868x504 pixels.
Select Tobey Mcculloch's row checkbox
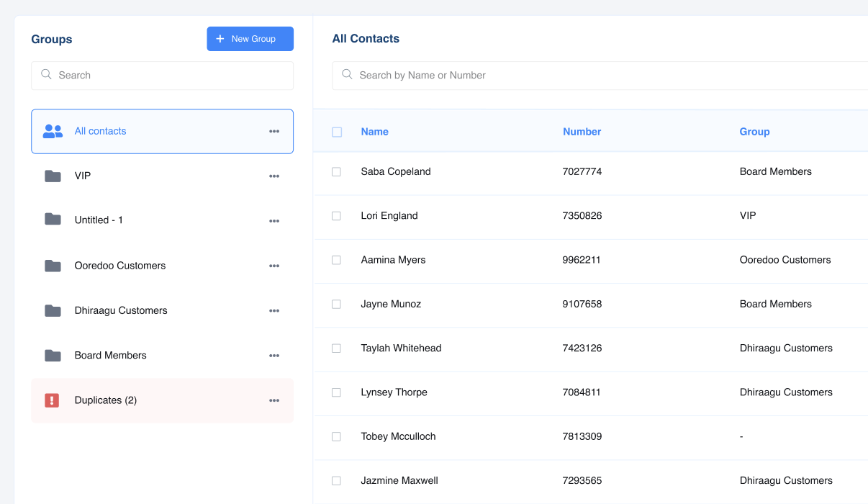[336, 436]
